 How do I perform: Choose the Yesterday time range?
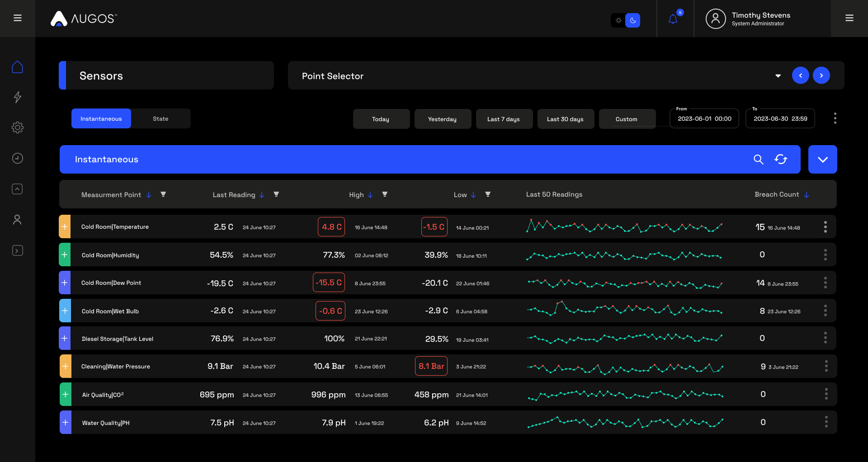click(x=443, y=119)
